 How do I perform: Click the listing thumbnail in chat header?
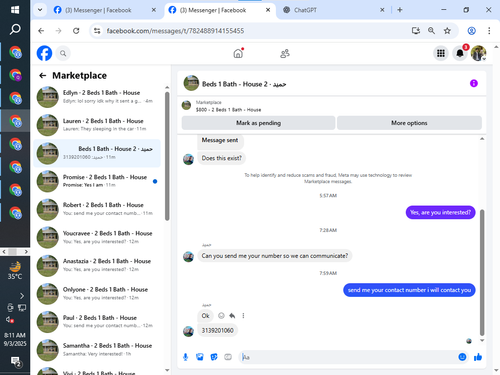(191, 83)
